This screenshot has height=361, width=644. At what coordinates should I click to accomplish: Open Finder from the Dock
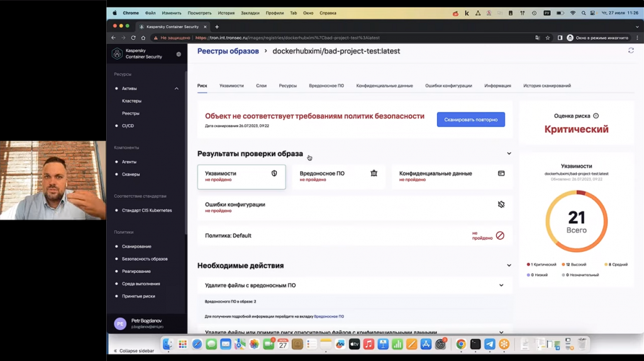click(x=167, y=344)
